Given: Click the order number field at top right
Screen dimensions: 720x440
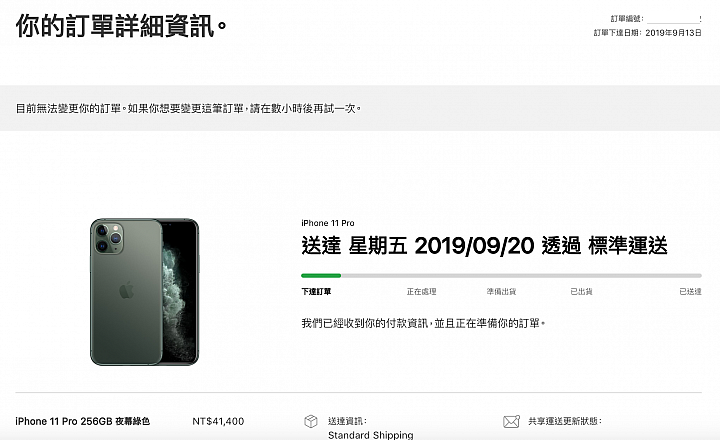Looking at the screenshot, I should click(673, 19).
